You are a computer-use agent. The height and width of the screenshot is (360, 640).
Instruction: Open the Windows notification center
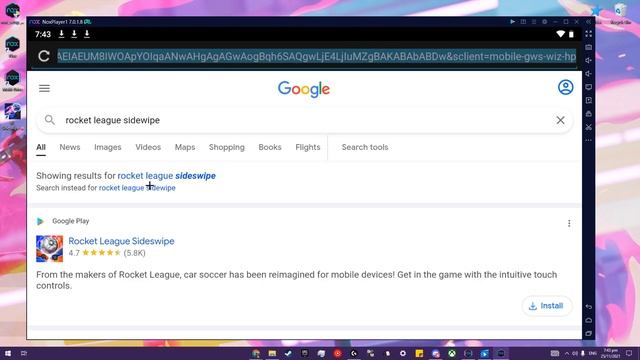(x=629, y=353)
